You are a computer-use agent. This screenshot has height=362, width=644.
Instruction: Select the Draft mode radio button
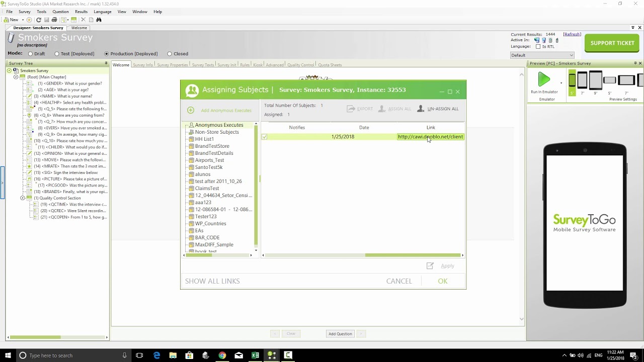(x=31, y=54)
